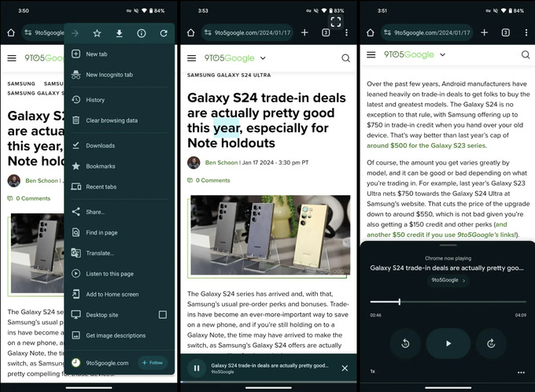Bookmark page with the star icon
Image resolution: width=535 pixels, height=392 pixels.
97,33
